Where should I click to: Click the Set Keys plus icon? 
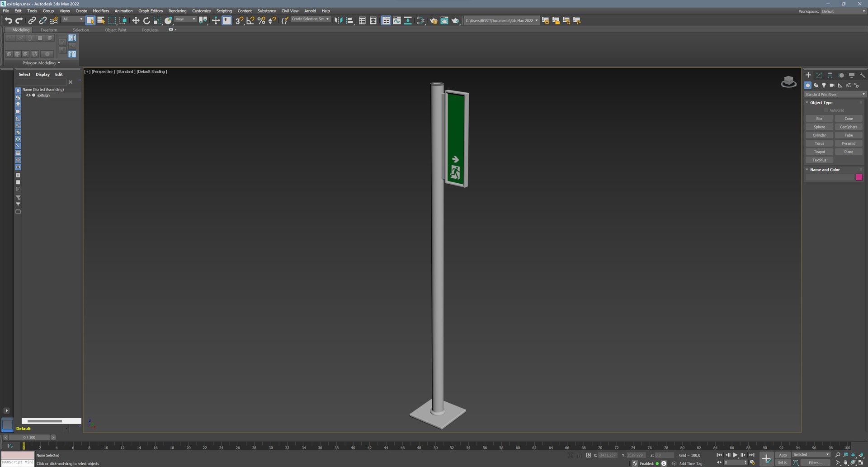click(766, 459)
